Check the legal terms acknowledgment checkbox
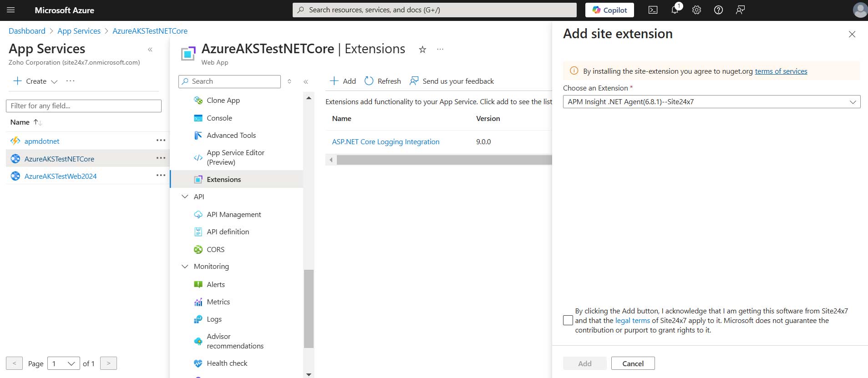This screenshot has width=868, height=378. click(x=568, y=320)
